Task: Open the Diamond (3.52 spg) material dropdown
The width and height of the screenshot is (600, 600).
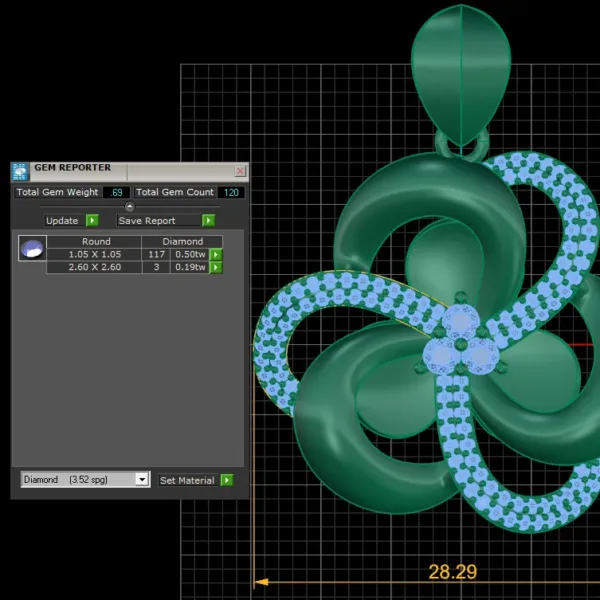Action: [x=85, y=479]
